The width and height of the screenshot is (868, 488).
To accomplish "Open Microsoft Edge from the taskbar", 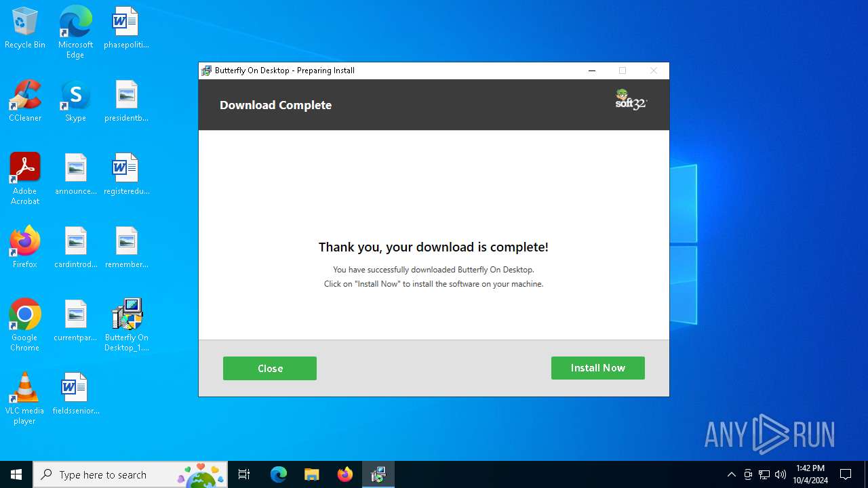I will (x=279, y=474).
